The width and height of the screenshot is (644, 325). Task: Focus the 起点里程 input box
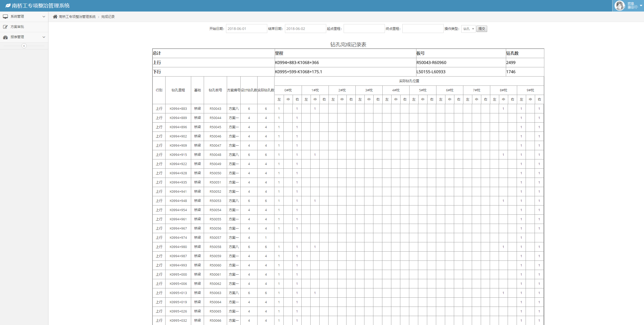pyautogui.click(x=364, y=29)
